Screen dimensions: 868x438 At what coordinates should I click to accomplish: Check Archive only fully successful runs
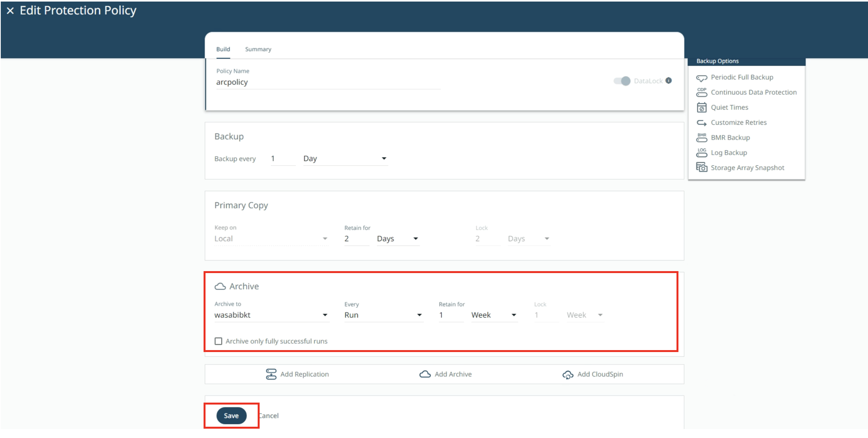pos(218,341)
